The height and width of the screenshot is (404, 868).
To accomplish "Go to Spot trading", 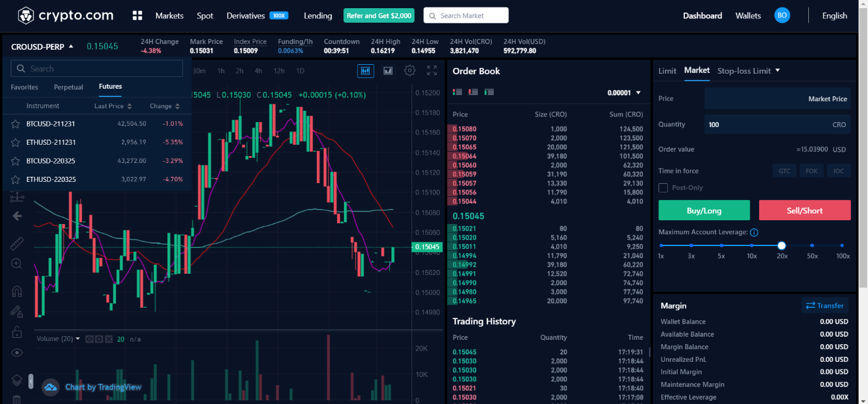I will point(205,16).
